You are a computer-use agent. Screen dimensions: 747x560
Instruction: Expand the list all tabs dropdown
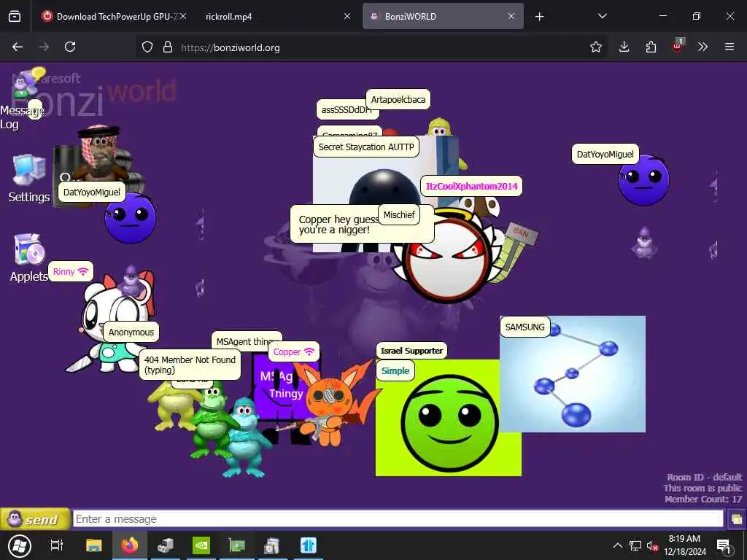[x=602, y=16]
